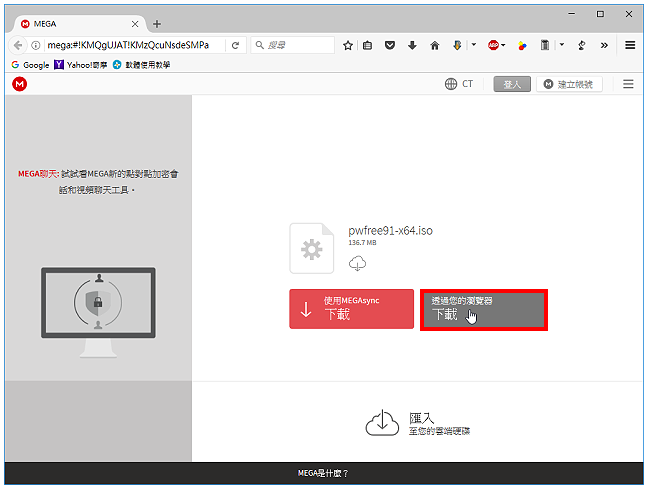The height and width of the screenshot is (490, 654).
Task: Click the gear file type icon
Action: point(312,249)
